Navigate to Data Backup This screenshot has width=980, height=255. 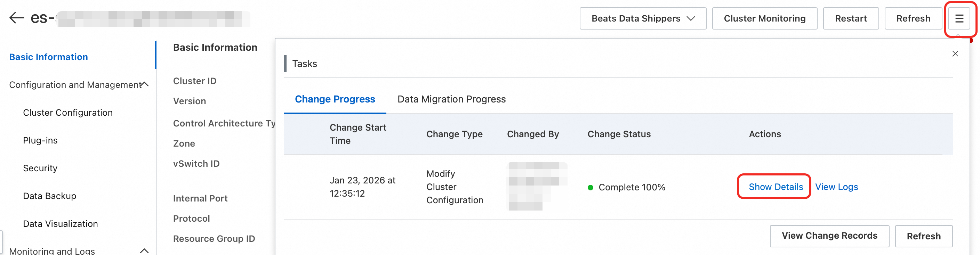click(x=49, y=196)
